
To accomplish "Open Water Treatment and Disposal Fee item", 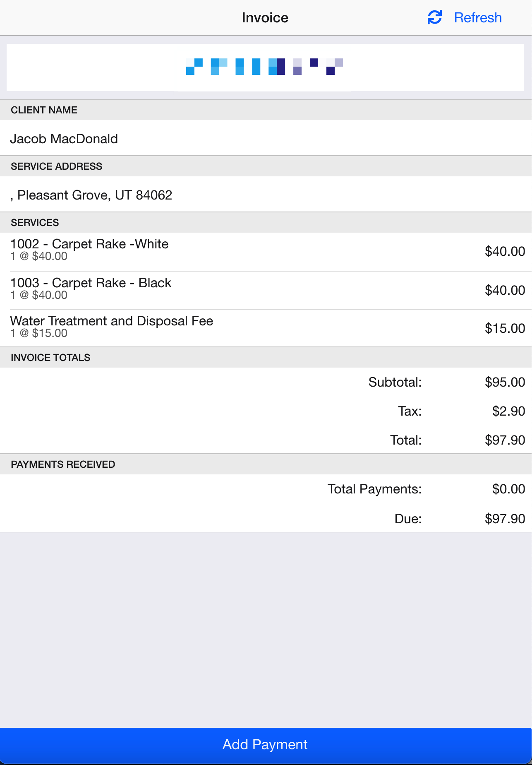I will (266, 328).
